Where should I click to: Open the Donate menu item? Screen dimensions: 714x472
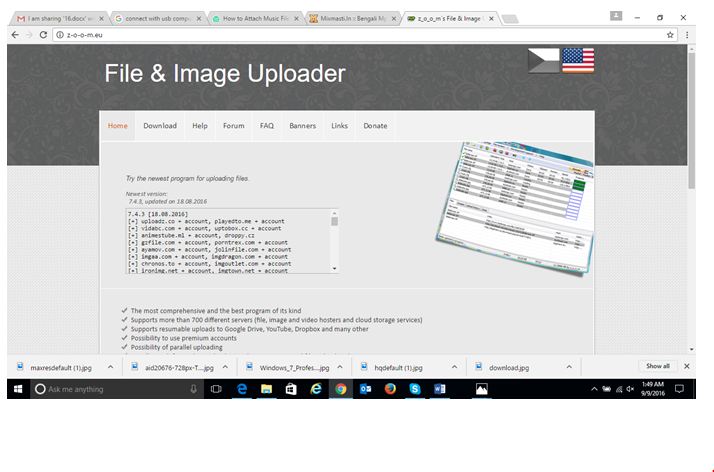[x=375, y=126]
